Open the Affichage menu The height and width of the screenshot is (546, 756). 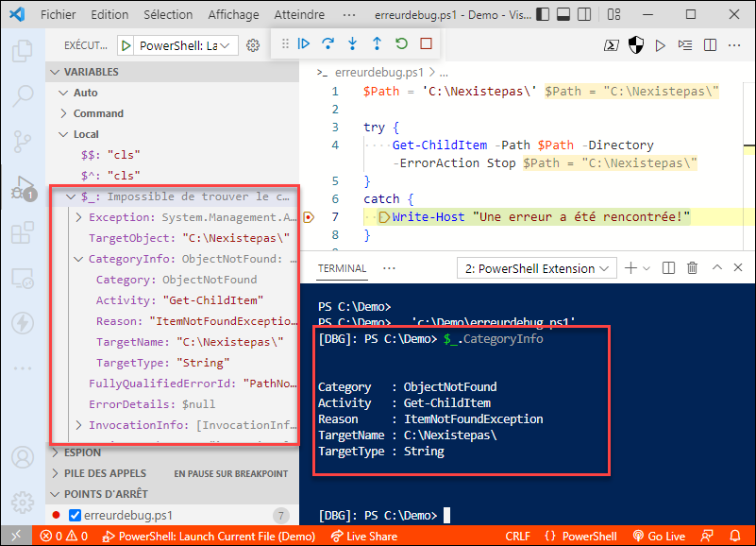tap(233, 14)
